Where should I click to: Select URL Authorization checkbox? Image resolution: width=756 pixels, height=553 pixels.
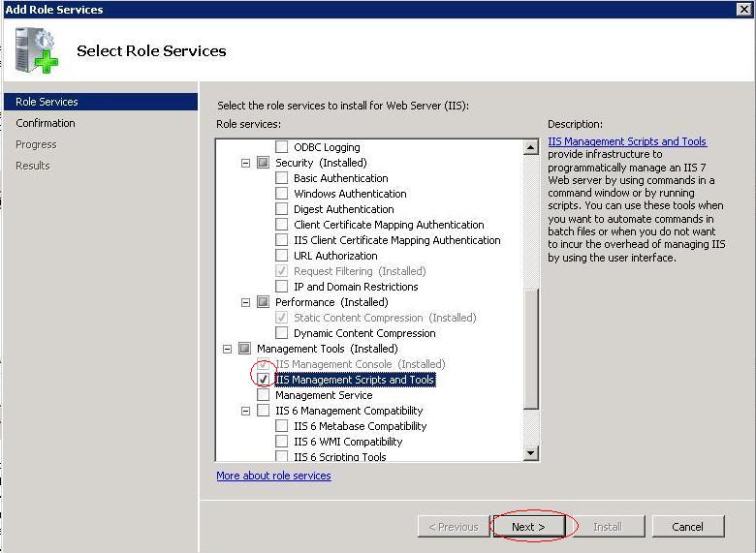tap(282, 256)
